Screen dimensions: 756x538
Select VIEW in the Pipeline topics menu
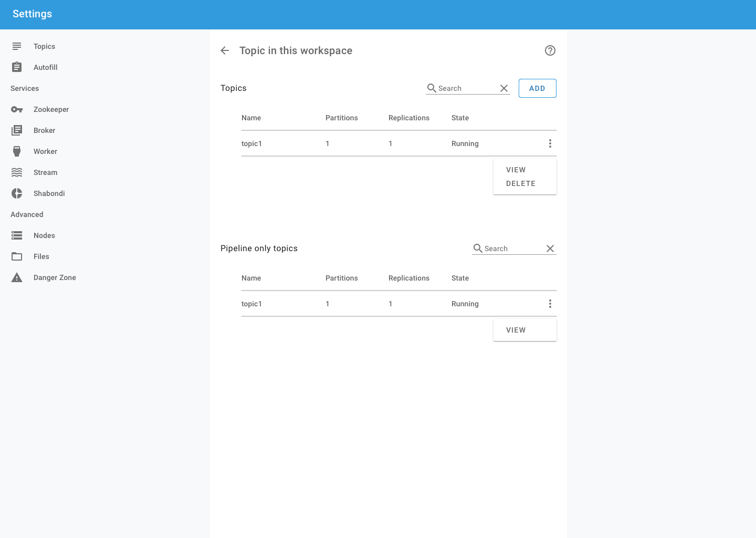516,330
